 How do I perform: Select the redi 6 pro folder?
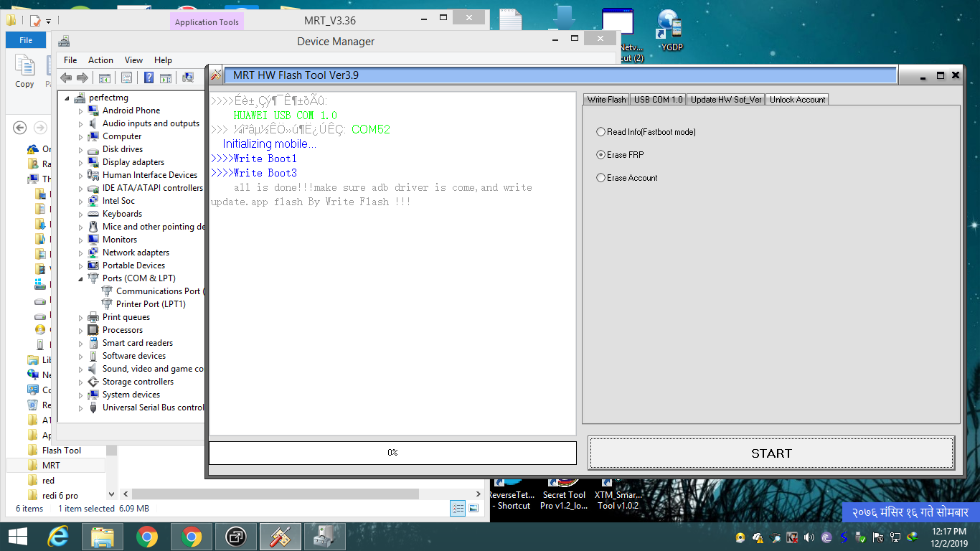(60, 496)
